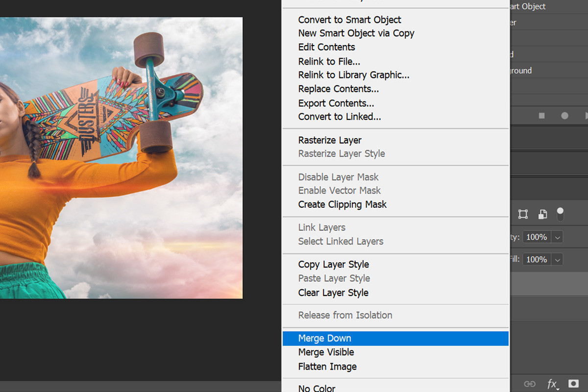The height and width of the screenshot is (392, 588).
Task: Open the Opacity dropdown arrow
Action: [557, 237]
